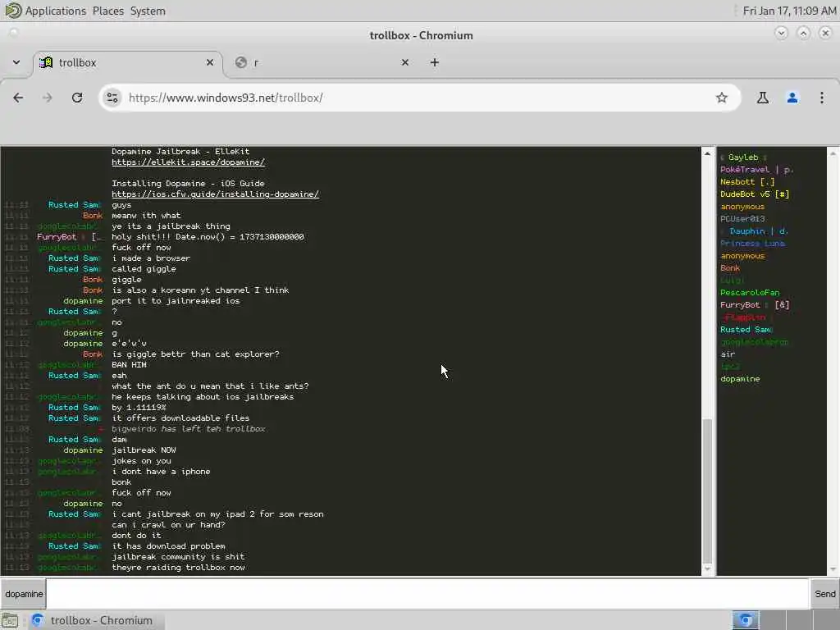This screenshot has height=630, width=840.
Task: Click the "Dopamine Jailbreak - ElleKit" title text
Action: tap(180, 151)
